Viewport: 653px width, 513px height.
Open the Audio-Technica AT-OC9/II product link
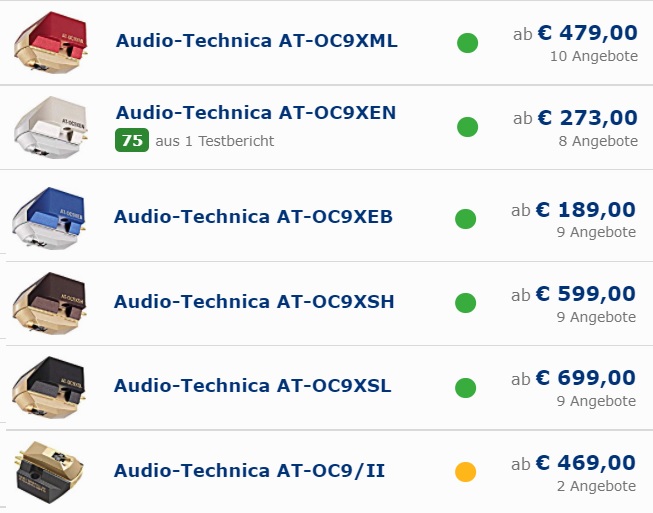249,471
